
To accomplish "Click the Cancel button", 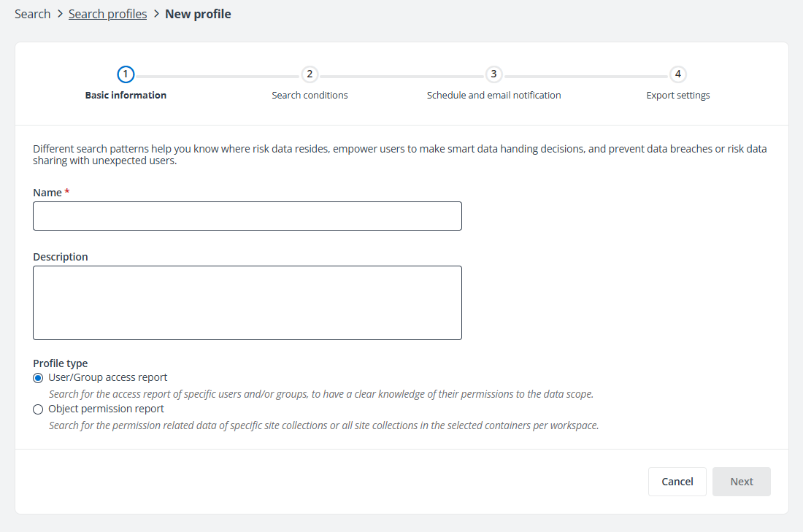I will [x=677, y=481].
